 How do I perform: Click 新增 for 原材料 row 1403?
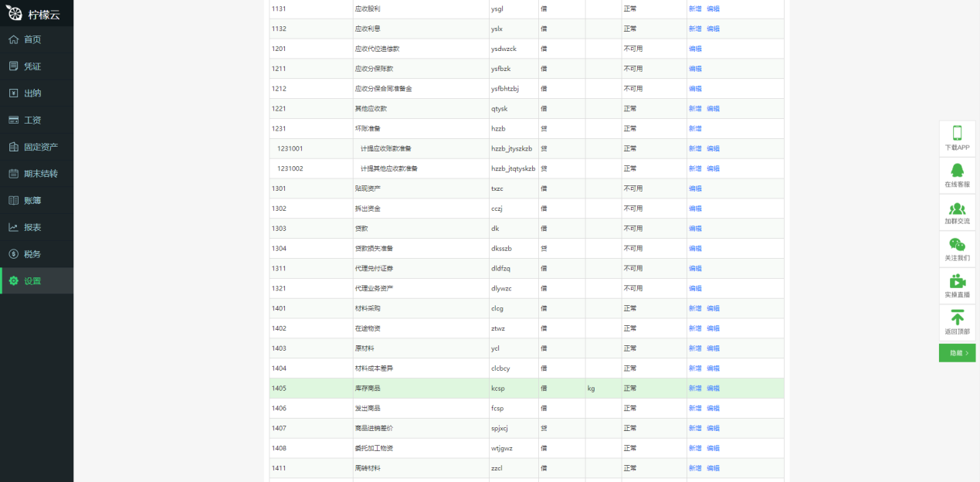695,348
